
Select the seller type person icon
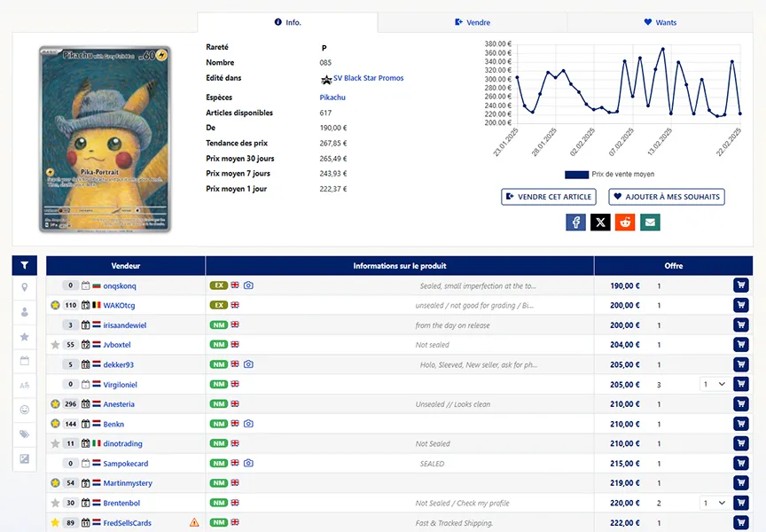coord(25,312)
